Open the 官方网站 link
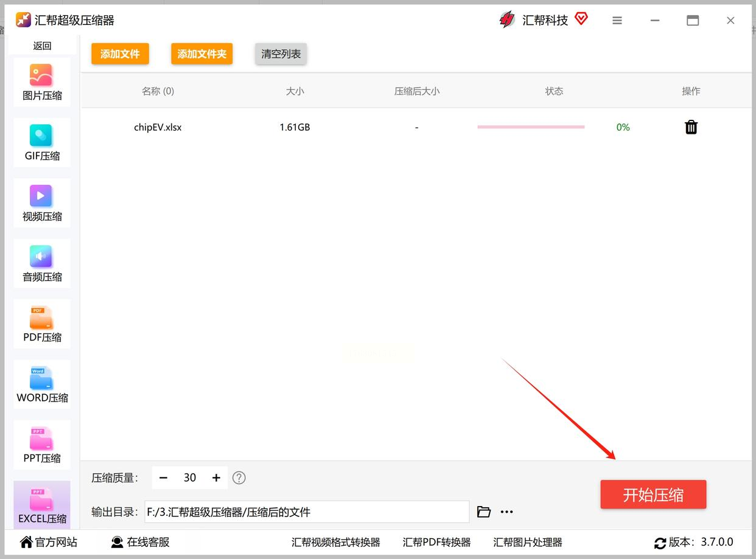This screenshot has width=756, height=559. click(49, 542)
